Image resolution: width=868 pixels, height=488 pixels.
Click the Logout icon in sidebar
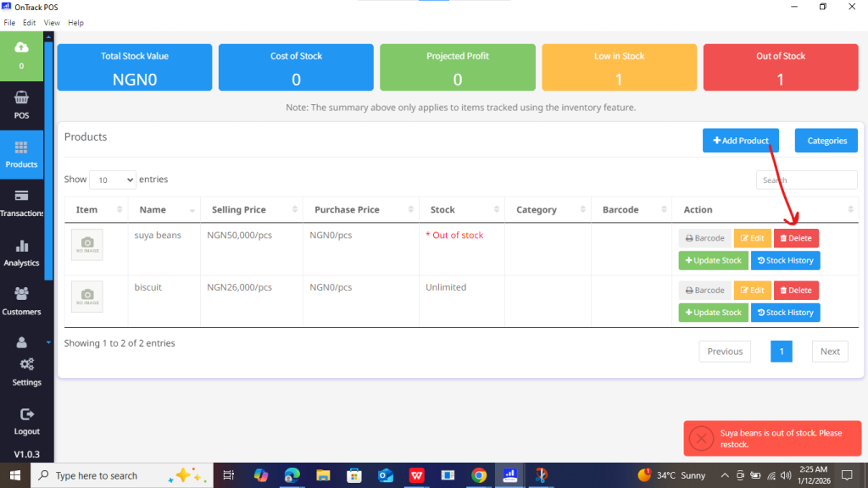(x=26, y=414)
